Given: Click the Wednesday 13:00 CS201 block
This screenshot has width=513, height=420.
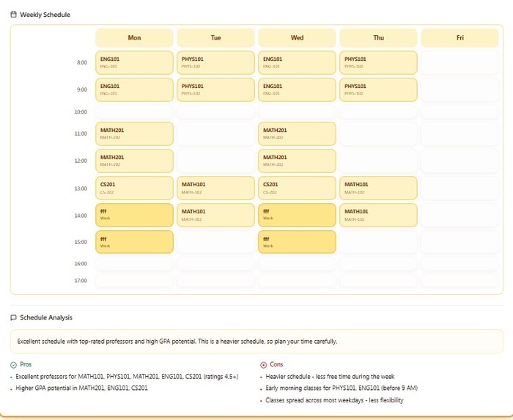Looking at the screenshot, I should pos(297,188).
